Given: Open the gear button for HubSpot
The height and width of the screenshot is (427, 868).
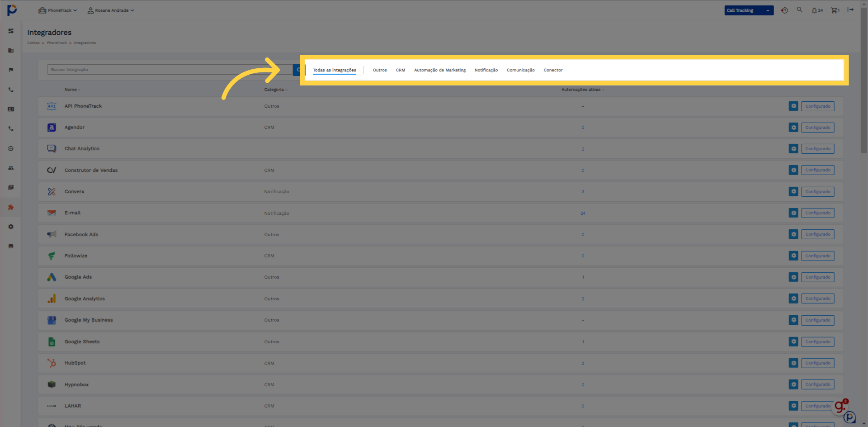Looking at the screenshot, I should (x=793, y=363).
